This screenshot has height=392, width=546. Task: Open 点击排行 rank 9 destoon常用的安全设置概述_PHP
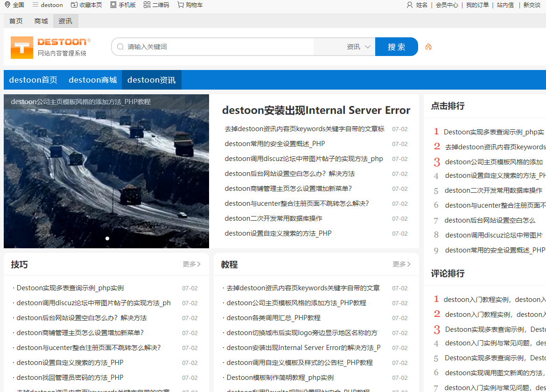(495, 250)
